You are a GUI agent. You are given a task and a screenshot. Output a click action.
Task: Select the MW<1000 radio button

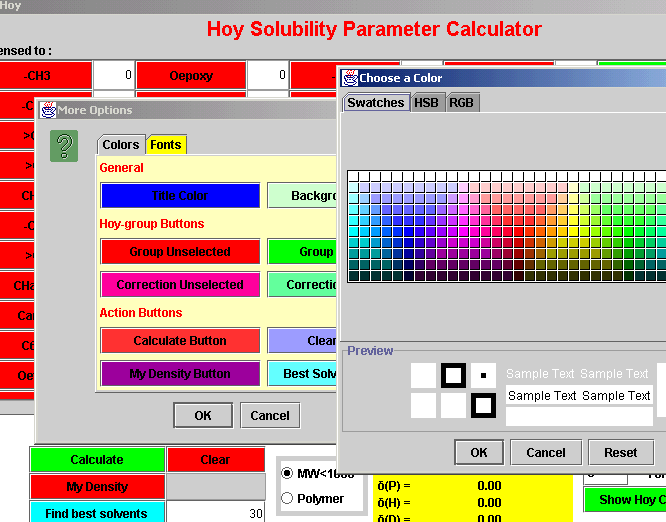tap(288, 473)
